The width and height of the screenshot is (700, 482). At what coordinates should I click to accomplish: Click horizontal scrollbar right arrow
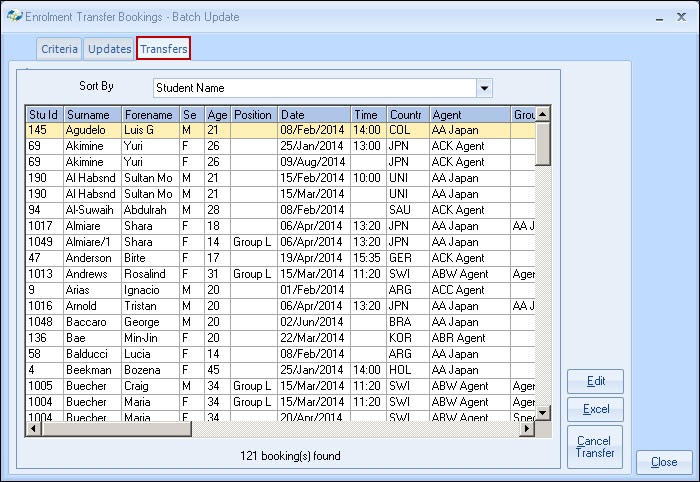[x=528, y=429]
